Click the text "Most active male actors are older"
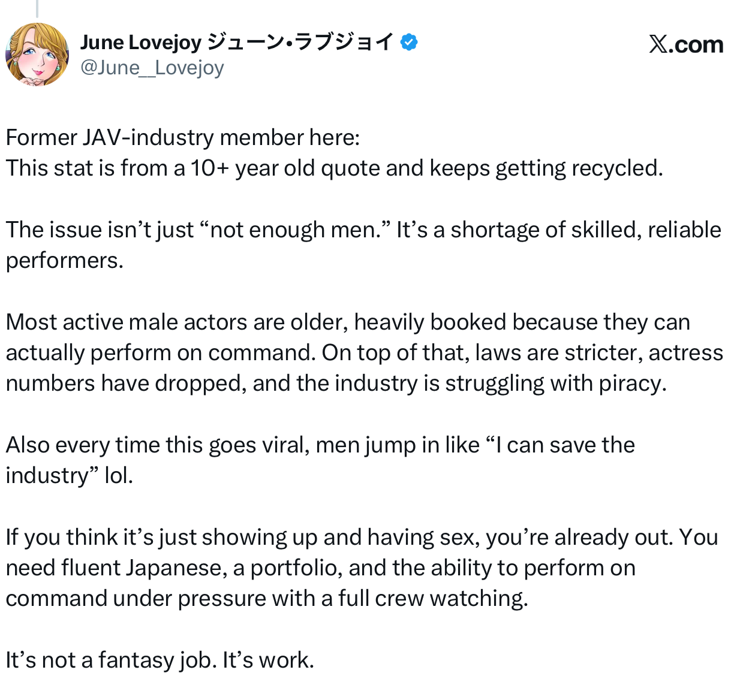Viewport: 737px width, 700px height. (x=176, y=322)
